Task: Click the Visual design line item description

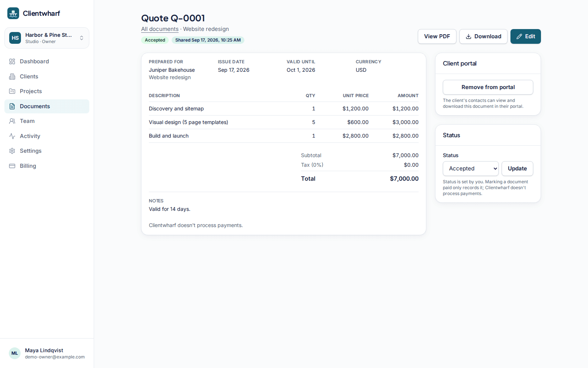Action: pos(189,122)
